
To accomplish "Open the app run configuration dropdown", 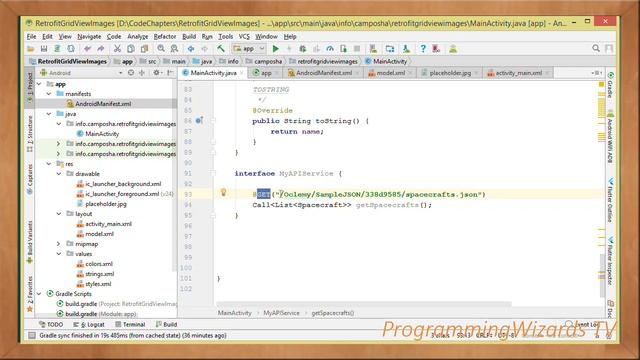I will coord(249,49).
